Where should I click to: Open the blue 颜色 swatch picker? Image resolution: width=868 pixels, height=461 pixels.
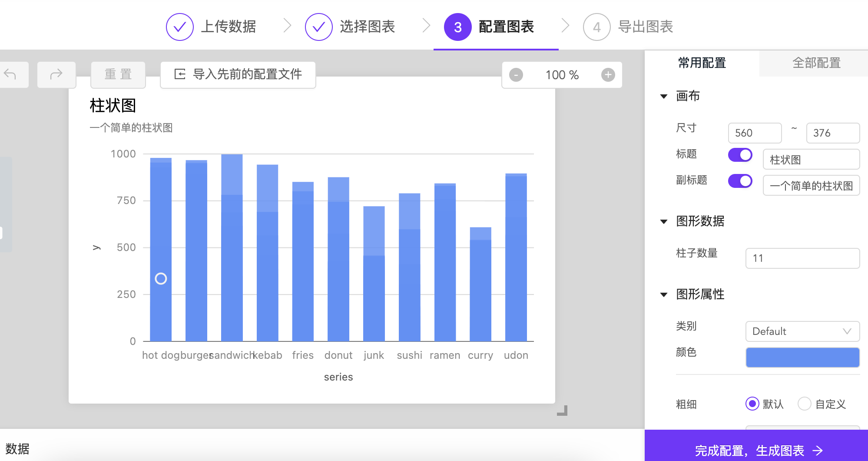[x=802, y=357]
